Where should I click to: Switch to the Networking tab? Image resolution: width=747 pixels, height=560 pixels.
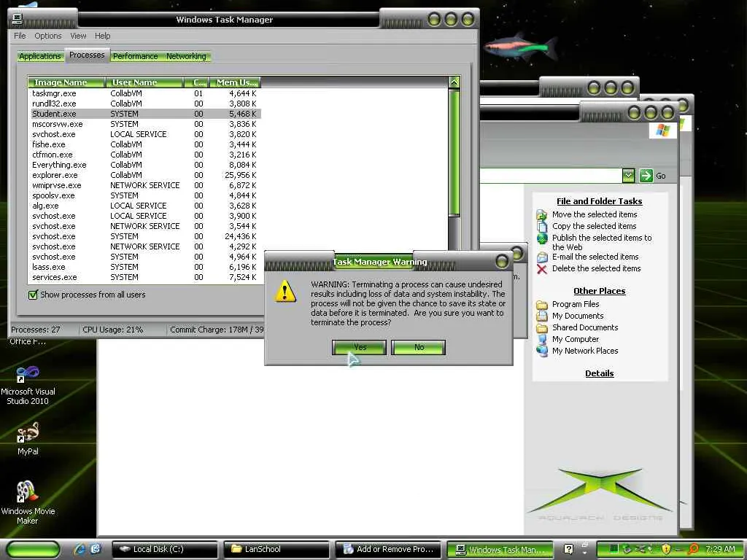(186, 56)
